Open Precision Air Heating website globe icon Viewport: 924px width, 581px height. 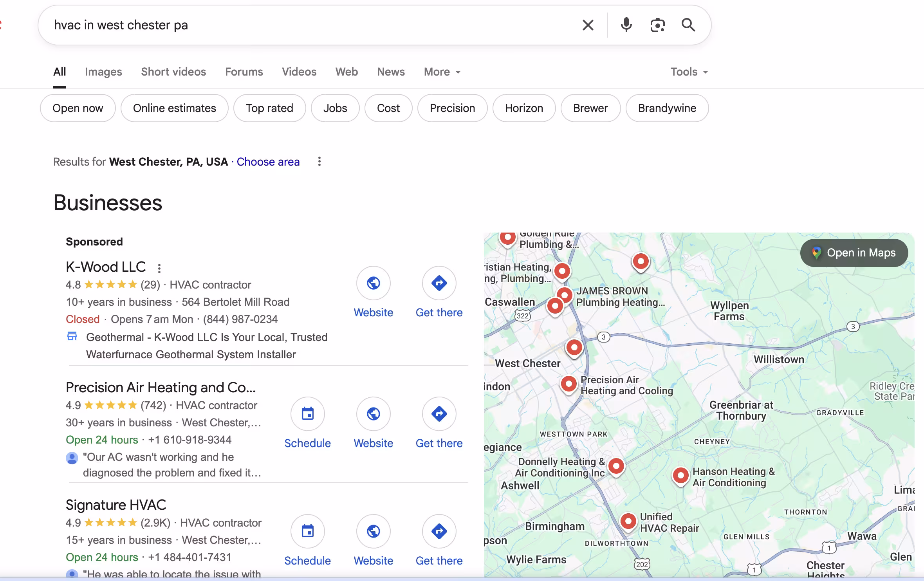point(374,414)
